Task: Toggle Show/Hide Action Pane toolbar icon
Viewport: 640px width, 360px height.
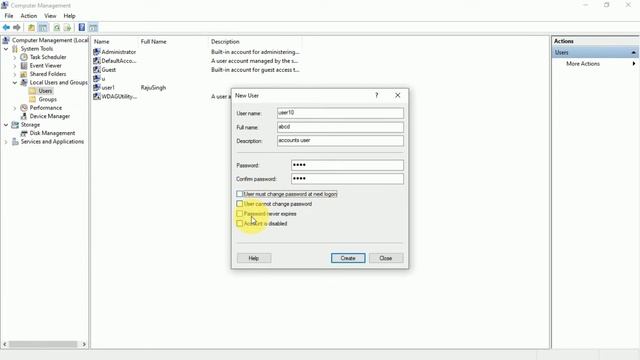Action: (x=93, y=28)
